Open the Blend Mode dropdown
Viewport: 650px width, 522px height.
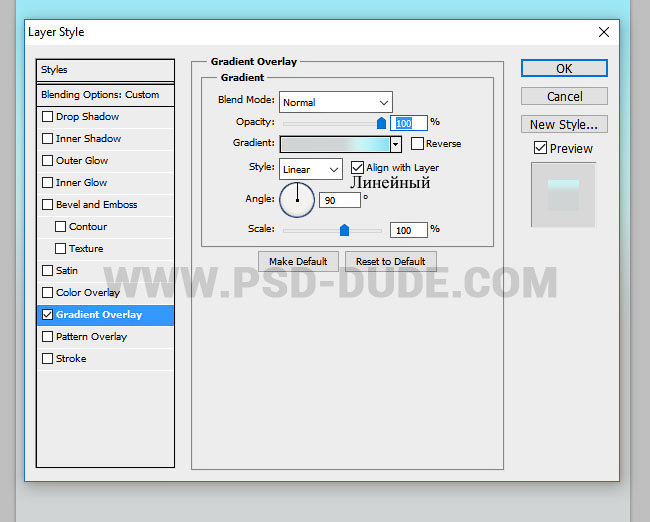point(335,102)
